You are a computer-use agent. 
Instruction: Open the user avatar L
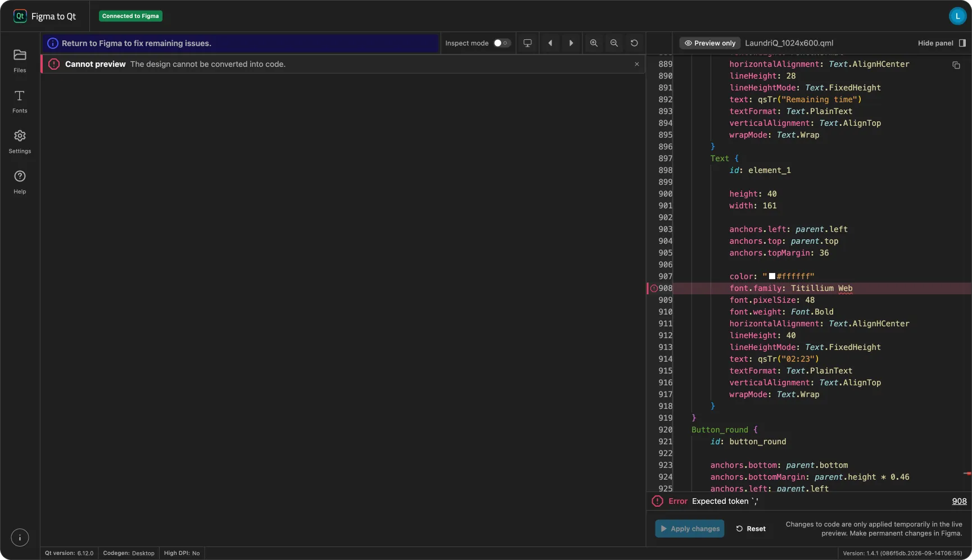click(x=957, y=16)
